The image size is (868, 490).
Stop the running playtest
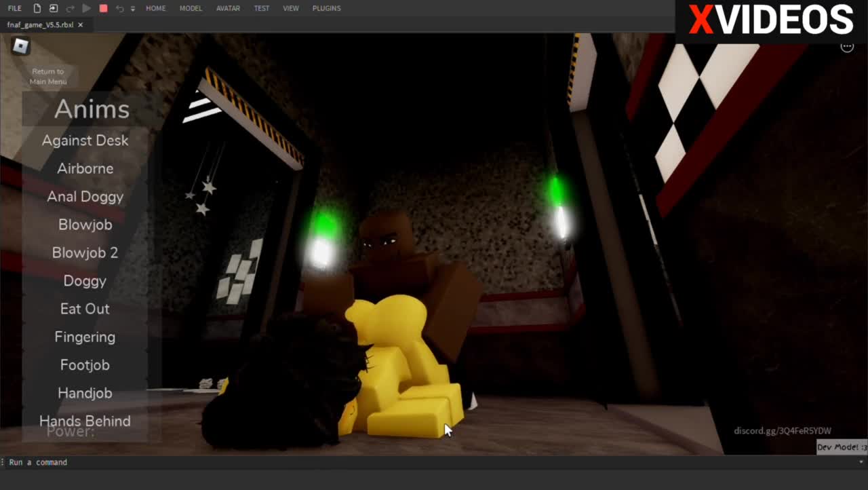click(x=103, y=8)
